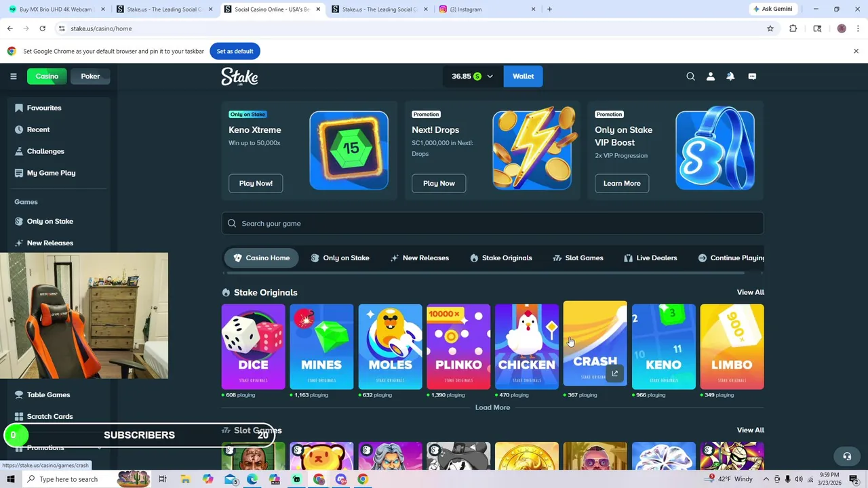Image resolution: width=868 pixels, height=488 pixels.
Task: Open the Dice game thumbnail
Action: click(x=253, y=346)
